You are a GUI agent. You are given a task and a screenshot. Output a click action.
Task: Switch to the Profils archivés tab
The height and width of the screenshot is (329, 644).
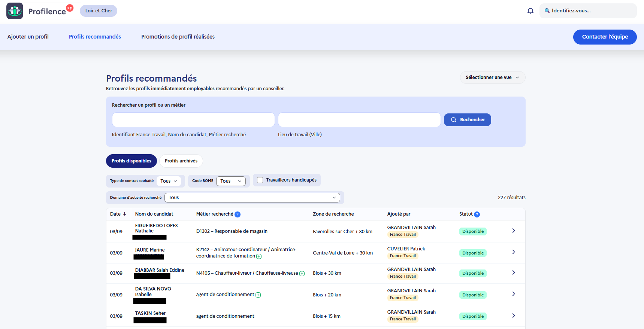181,161
